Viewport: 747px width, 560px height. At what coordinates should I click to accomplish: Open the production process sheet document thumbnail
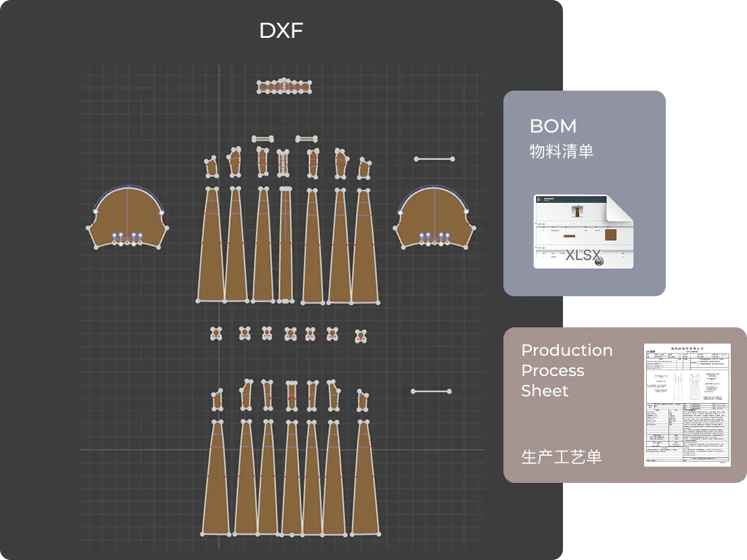(x=687, y=404)
